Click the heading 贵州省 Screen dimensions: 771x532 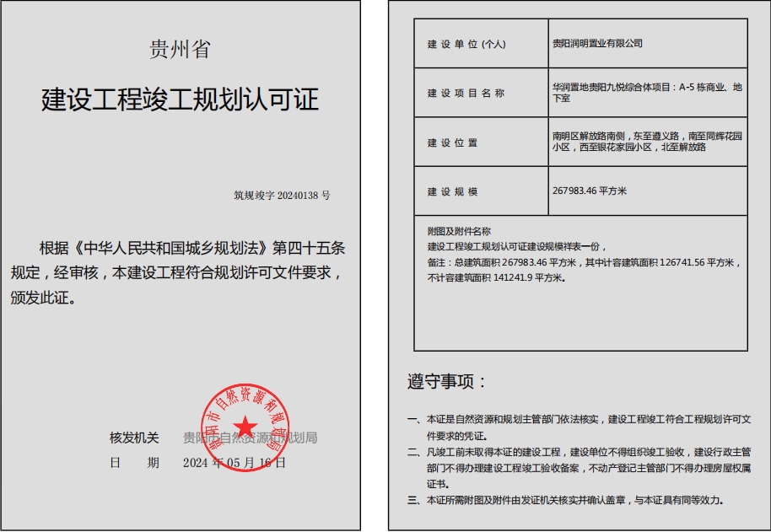(x=180, y=50)
